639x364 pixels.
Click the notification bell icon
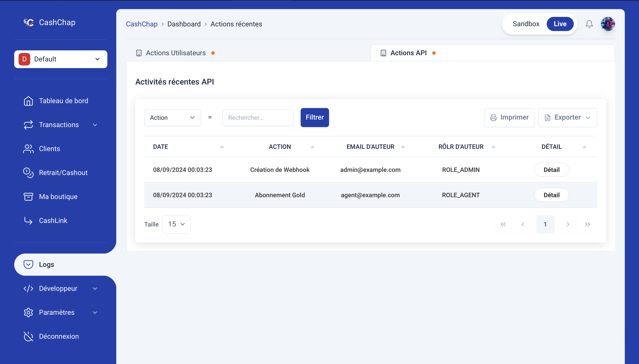tap(589, 24)
